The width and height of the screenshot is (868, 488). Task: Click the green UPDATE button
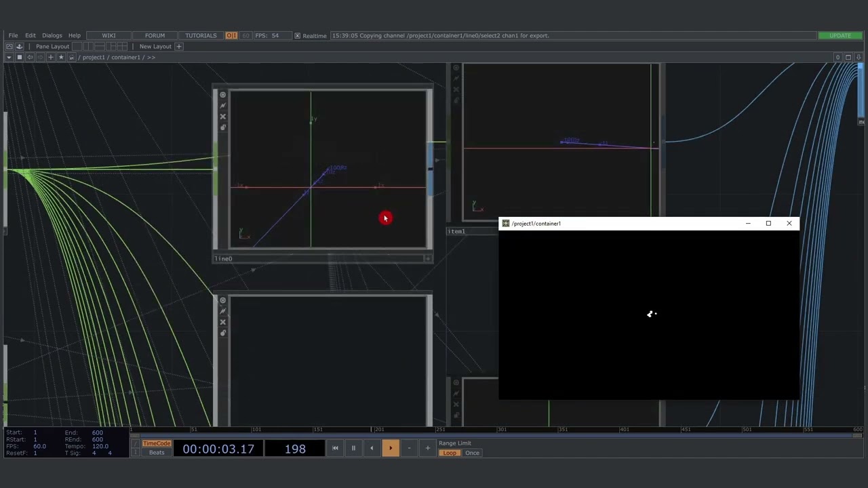(840, 35)
